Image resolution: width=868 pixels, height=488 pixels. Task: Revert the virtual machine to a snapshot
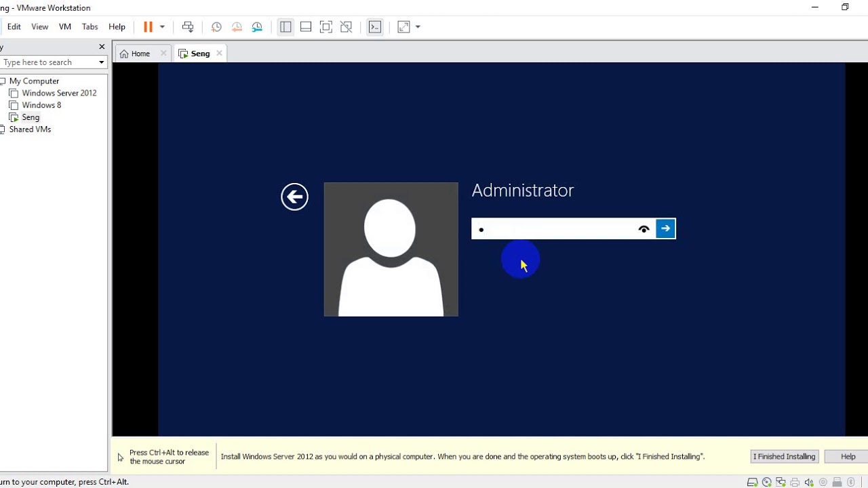tap(237, 27)
